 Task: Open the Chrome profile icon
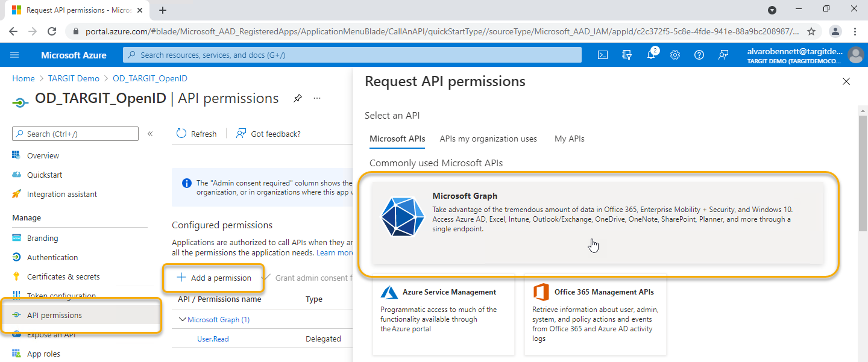coord(835,31)
